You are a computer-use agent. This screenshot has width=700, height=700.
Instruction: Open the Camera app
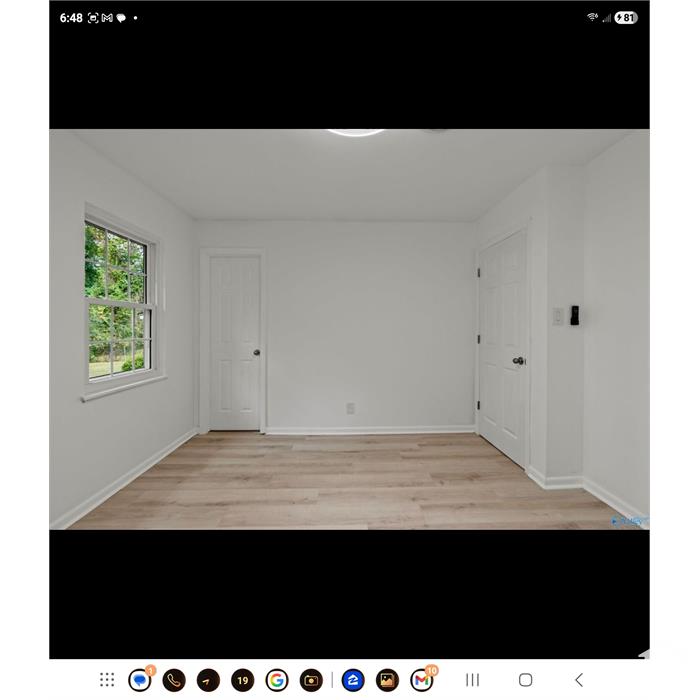(x=311, y=680)
